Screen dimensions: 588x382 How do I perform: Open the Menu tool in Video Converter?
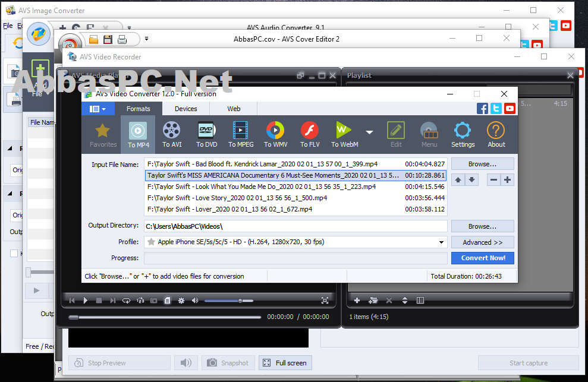[429, 135]
